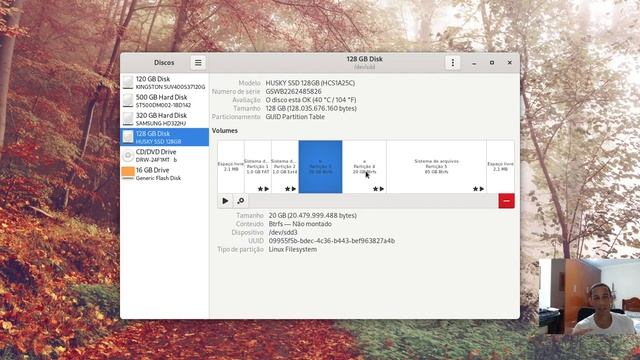Image resolution: width=640 pixels, height=360 pixels.
Task: Select Partição 1 1.0 GB FAT volume
Action: [x=258, y=167]
